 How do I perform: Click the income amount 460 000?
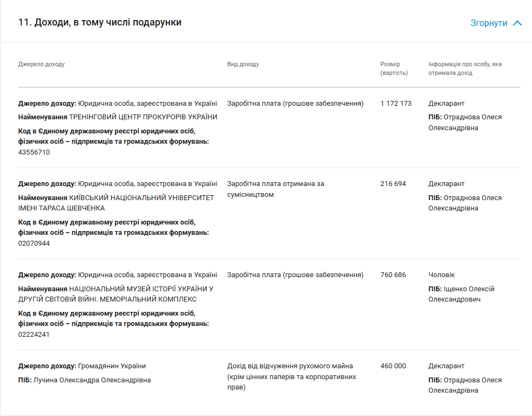(393, 366)
